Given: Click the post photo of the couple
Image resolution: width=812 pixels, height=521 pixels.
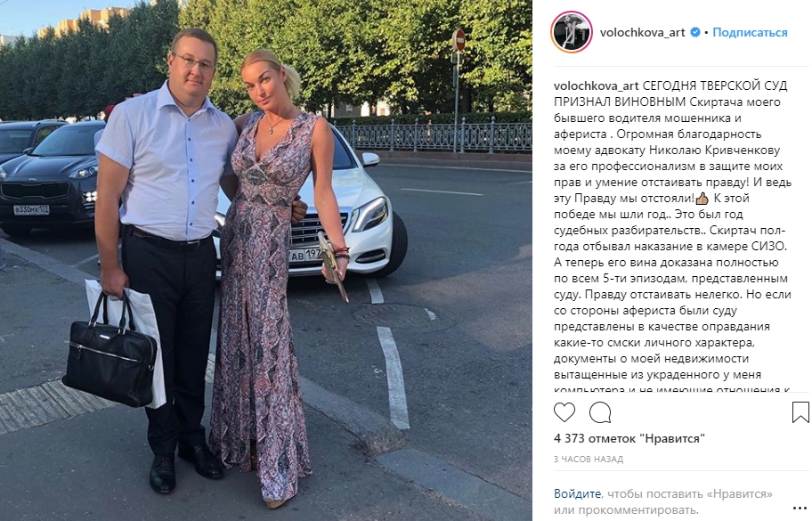Looking at the screenshot, I should click(266, 260).
